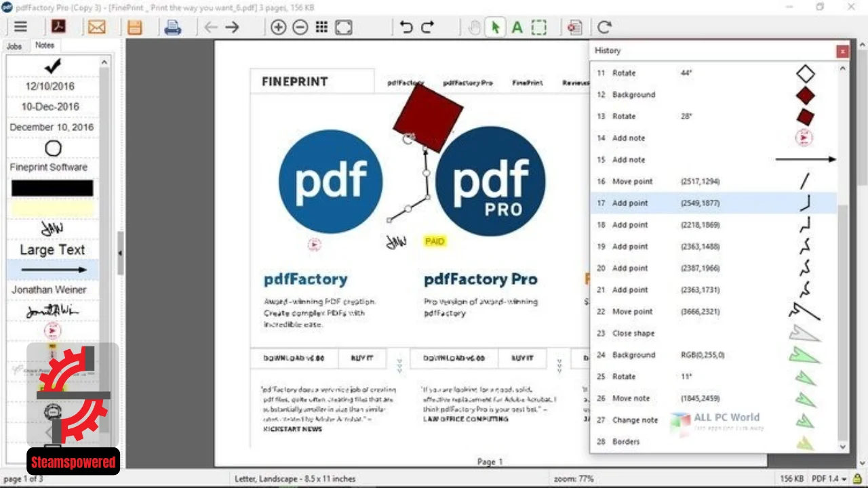Toggle the fit-to-page full screen icon
This screenshot has height=488, width=868.
pyautogui.click(x=344, y=27)
